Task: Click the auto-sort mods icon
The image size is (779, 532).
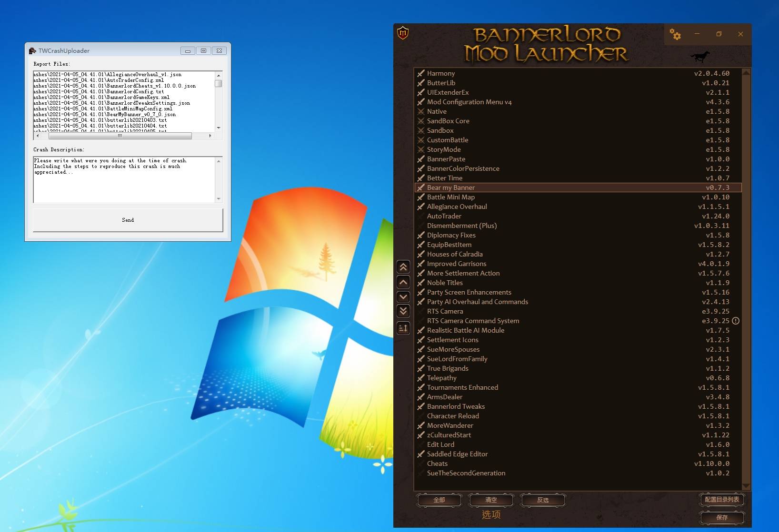Action: 403,328
